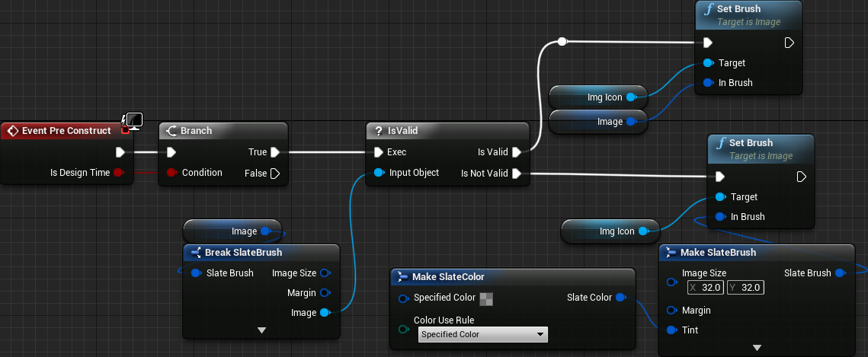Select the lower Set Brush node header
This screenshot has height=357, width=868.
[x=761, y=149]
